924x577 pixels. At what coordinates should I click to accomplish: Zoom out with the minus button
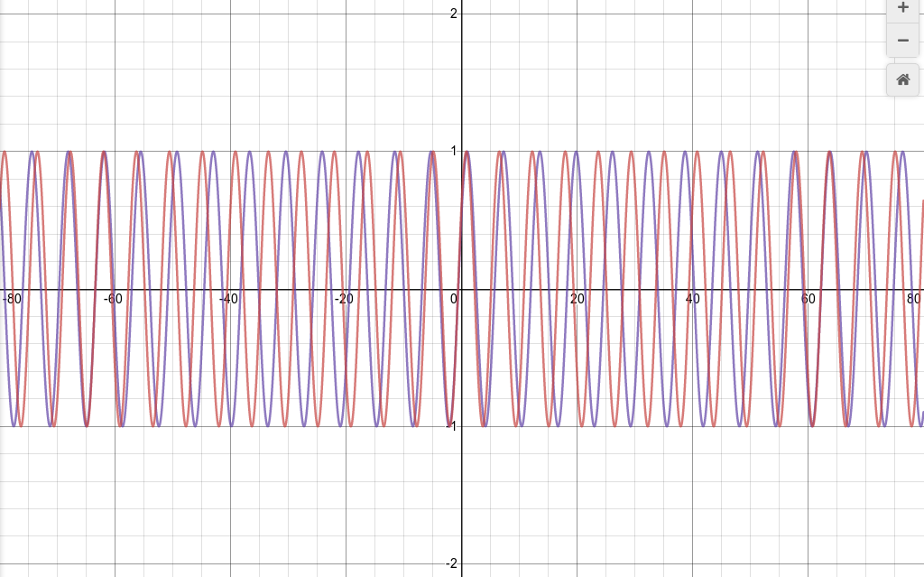tap(902, 41)
